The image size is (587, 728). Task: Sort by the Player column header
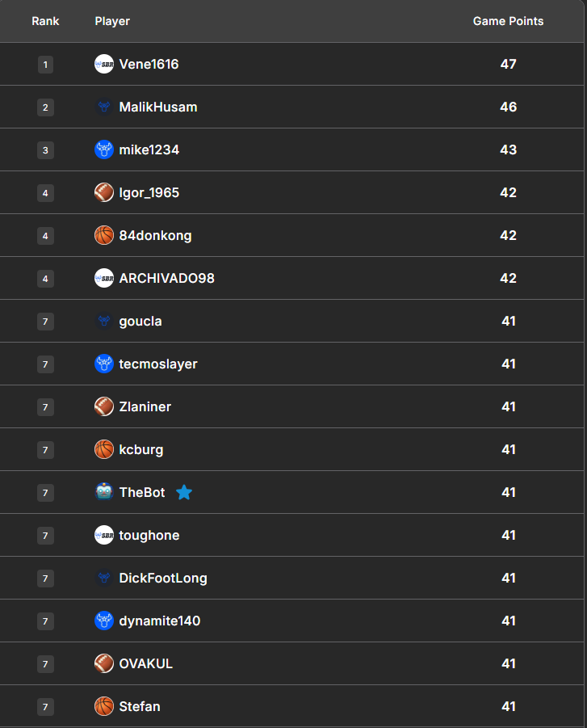click(x=112, y=21)
